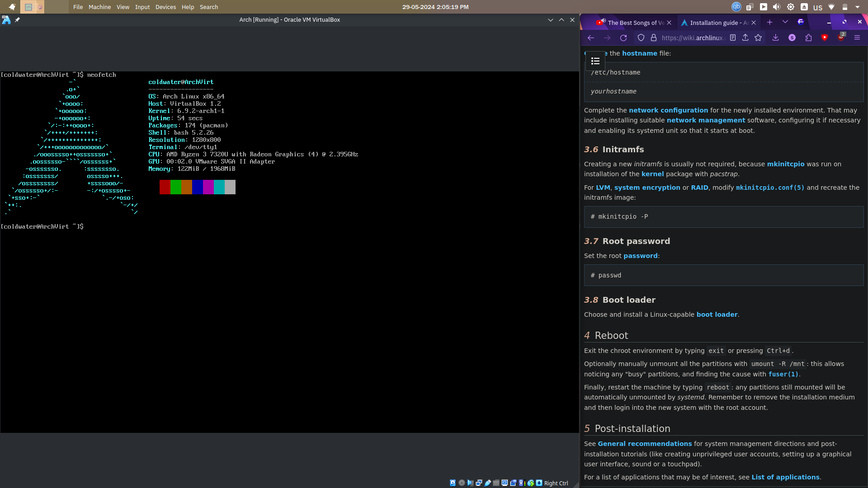
Task: Click the volume speaker tray icon
Action: (777, 7)
